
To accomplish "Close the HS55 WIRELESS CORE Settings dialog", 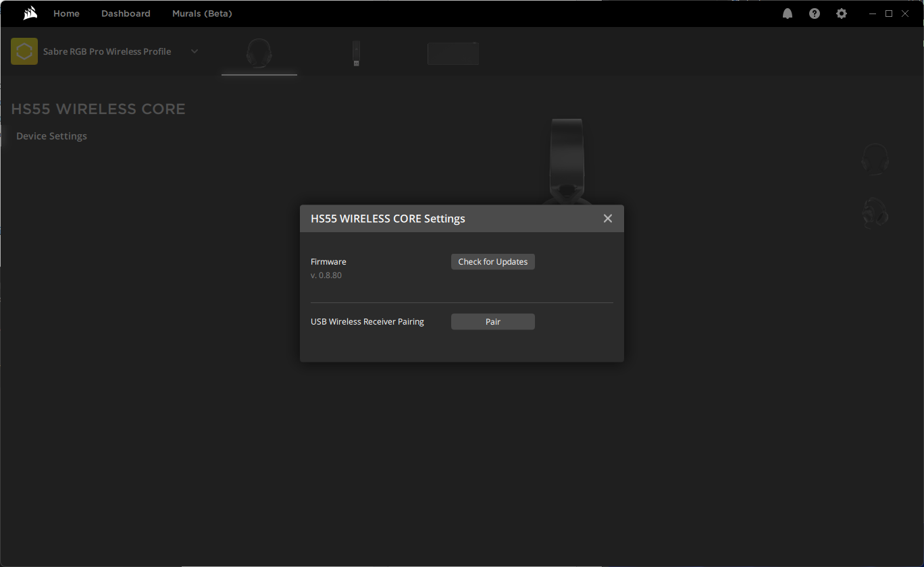I will tap(608, 219).
